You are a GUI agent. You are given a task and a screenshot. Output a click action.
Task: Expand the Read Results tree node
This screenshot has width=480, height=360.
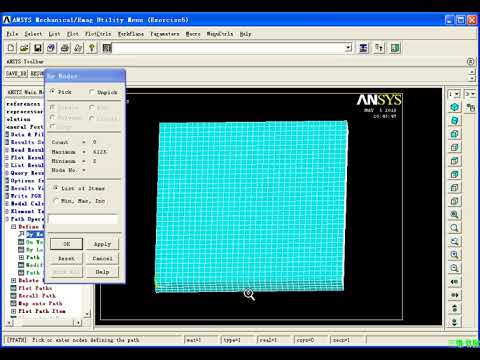pos(7,150)
